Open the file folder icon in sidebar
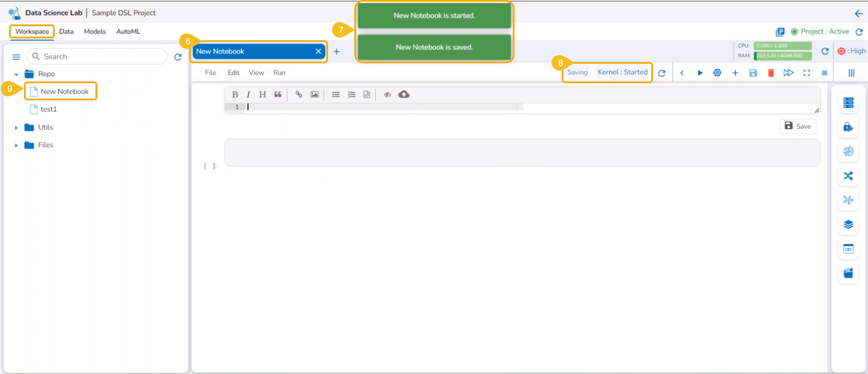This screenshot has height=374, width=868. click(x=849, y=273)
